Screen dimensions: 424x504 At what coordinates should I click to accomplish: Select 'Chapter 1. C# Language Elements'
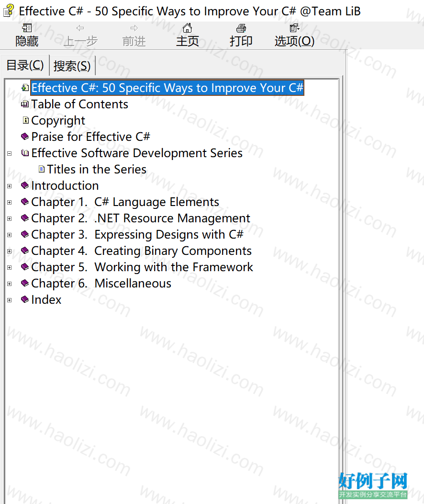pos(125,202)
